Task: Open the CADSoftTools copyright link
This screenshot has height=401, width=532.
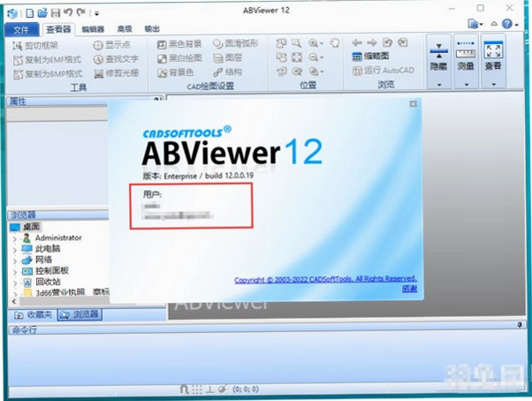Action: tap(326, 280)
